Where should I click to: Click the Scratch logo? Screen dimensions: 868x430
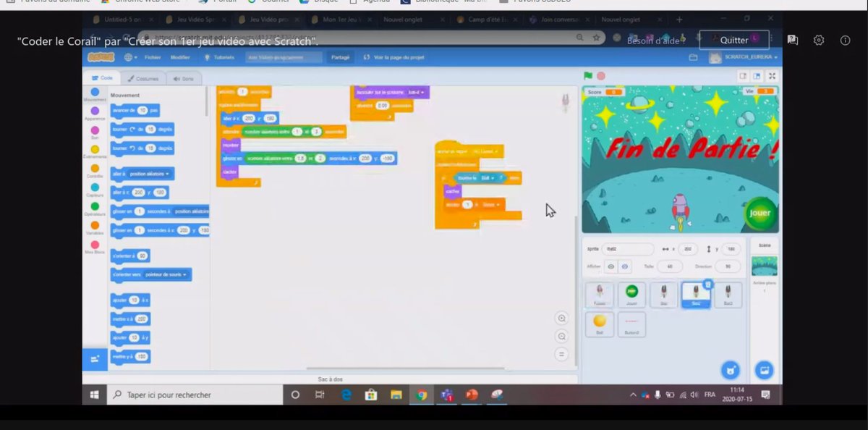[101, 57]
